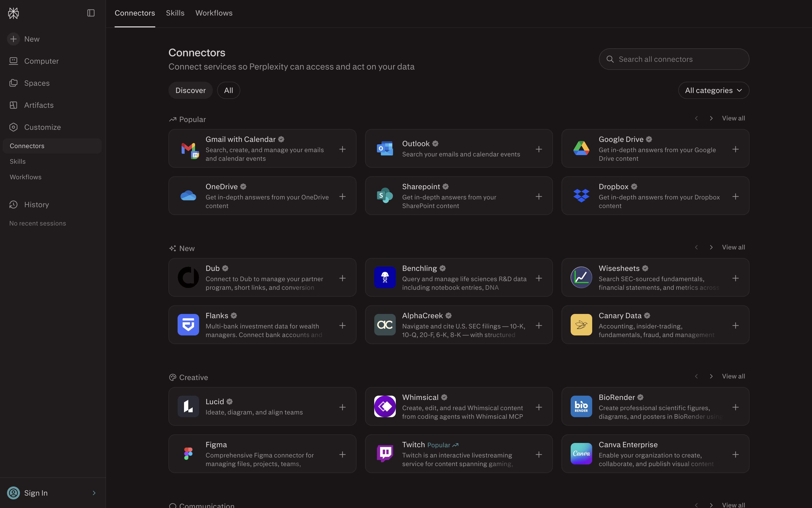812x508 pixels.
Task: Focus the Search all connectors field
Action: click(x=674, y=59)
